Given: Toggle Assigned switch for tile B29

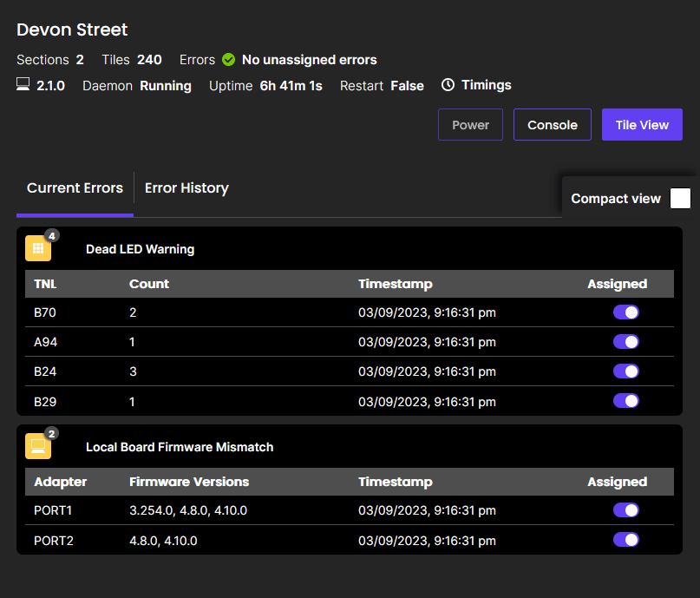Looking at the screenshot, I should pos(625,401).
